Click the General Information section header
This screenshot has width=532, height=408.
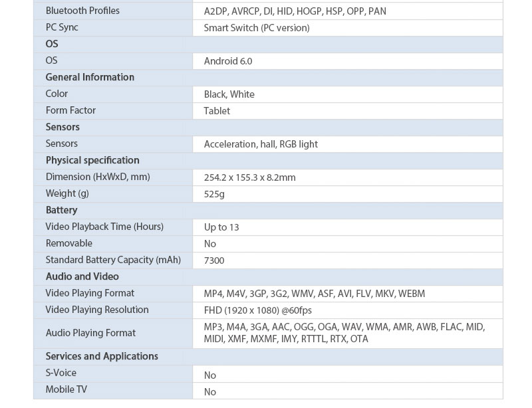coord(90,77)
